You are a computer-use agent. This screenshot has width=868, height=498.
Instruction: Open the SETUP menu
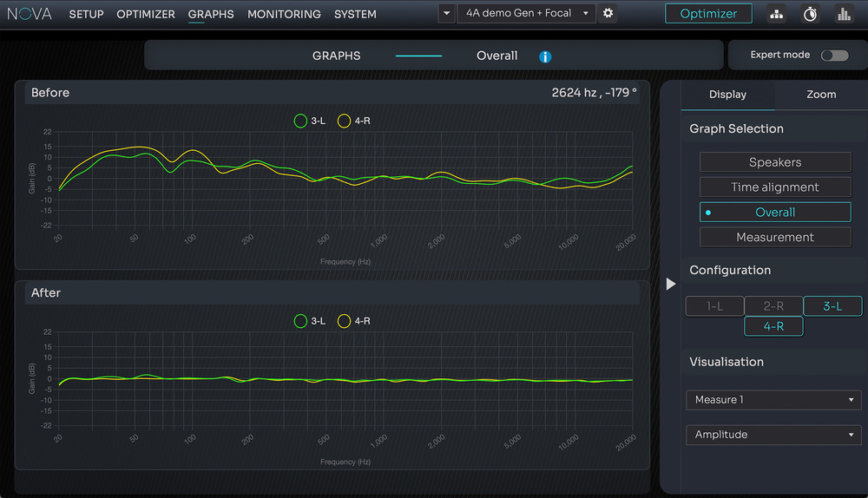click(x=86, y=15)
